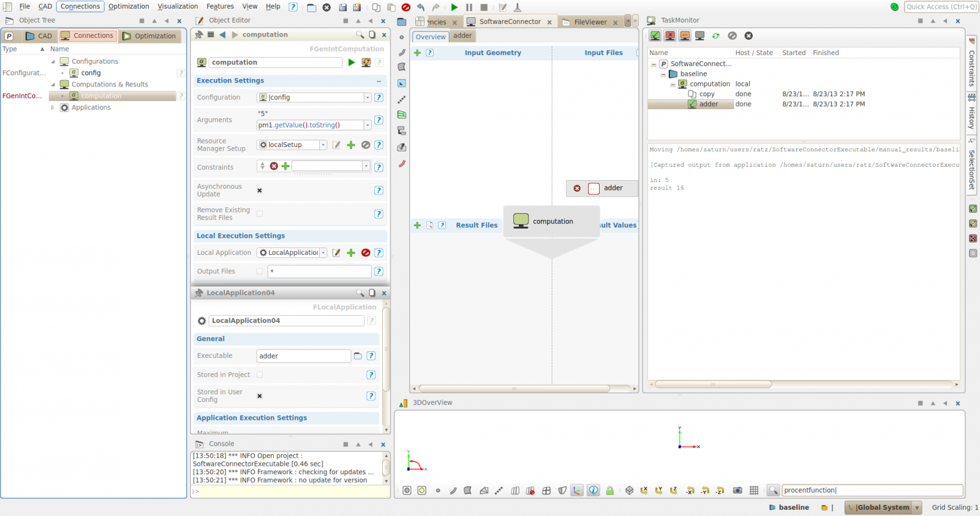980x516 pixels.
Task: Click the open folder icon in top toolbar
Action: pyautogui.click(x=312, y=7)
